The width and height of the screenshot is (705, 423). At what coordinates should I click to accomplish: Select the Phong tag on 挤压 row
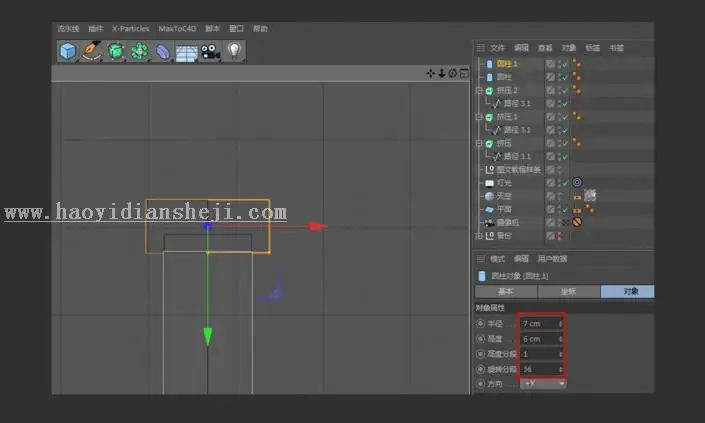pyautogui.click(x=577, y=143)
